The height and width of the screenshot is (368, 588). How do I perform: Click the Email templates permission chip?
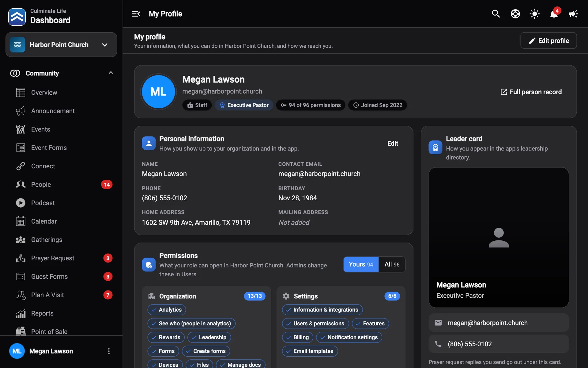click(310, 351)
